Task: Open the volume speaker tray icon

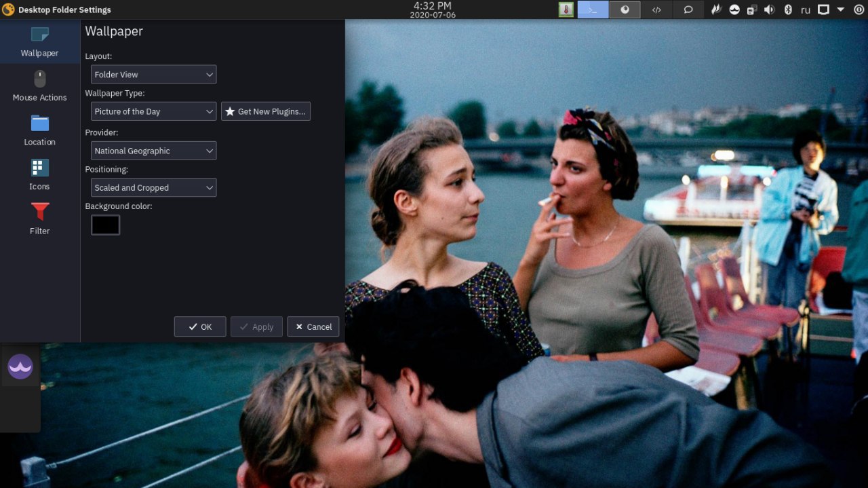Action: [x=770, y=10]
